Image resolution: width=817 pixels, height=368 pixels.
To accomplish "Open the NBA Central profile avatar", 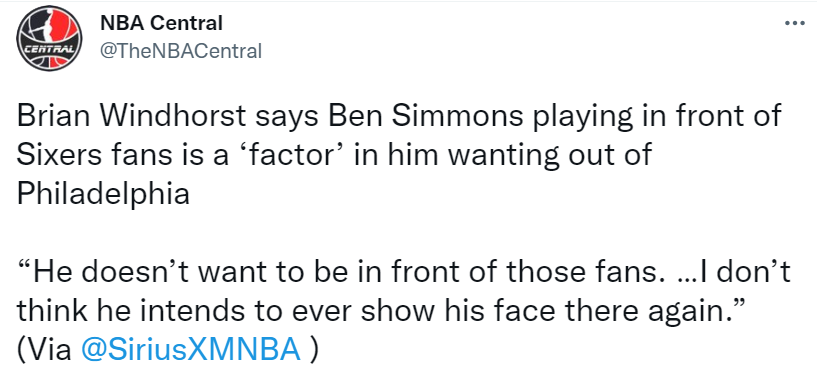I will point(49,39).
